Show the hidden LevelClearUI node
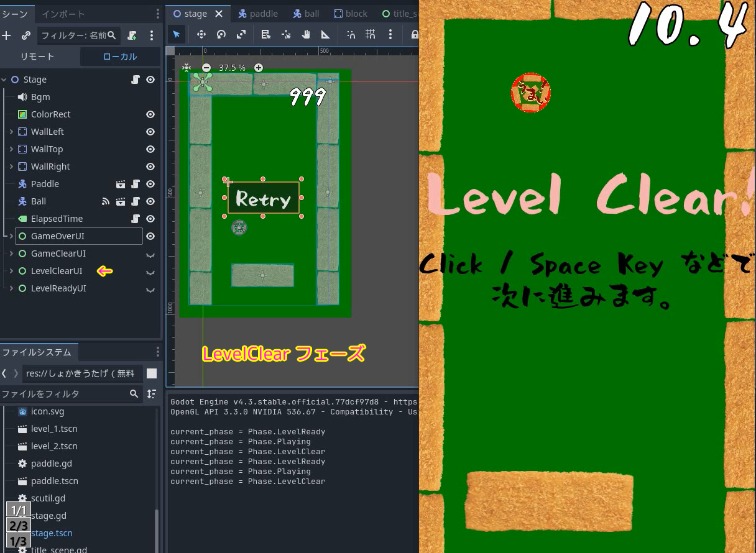Viewport: 756px width, 553px height. 150,272
